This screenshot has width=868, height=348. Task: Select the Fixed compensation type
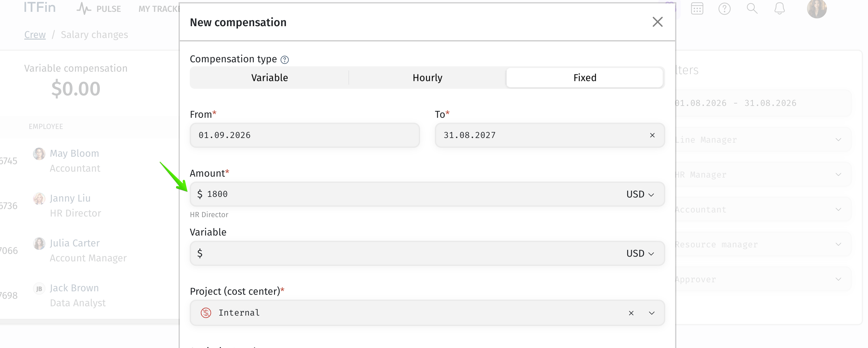click(585, 78)
